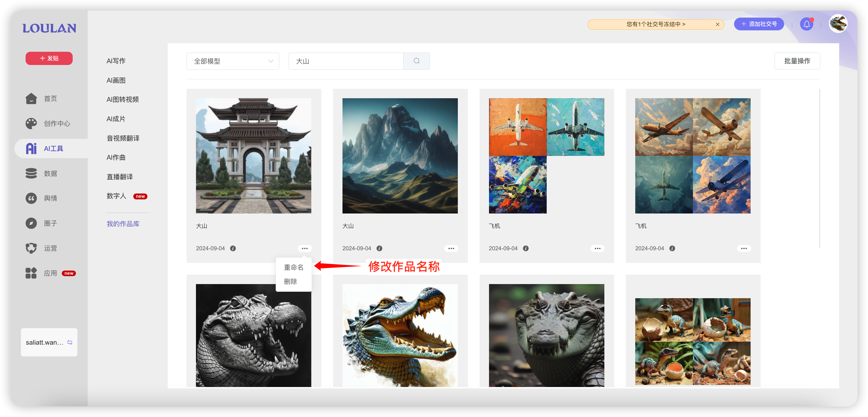The height and width of the screenshot is (417, 868).
Task: Open 数字人 menu item
Action: (x=116, y=196)
